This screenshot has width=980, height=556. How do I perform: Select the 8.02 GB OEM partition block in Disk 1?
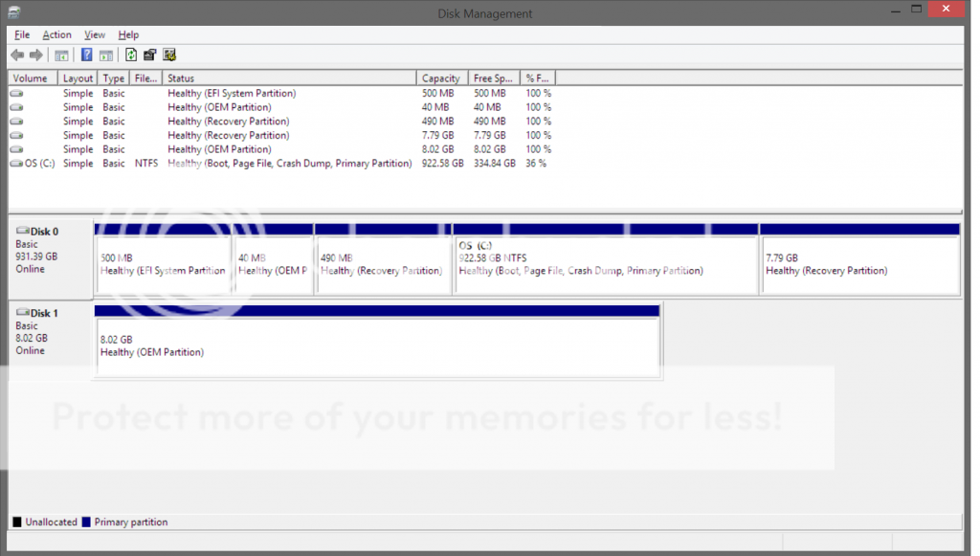point(377,345)
